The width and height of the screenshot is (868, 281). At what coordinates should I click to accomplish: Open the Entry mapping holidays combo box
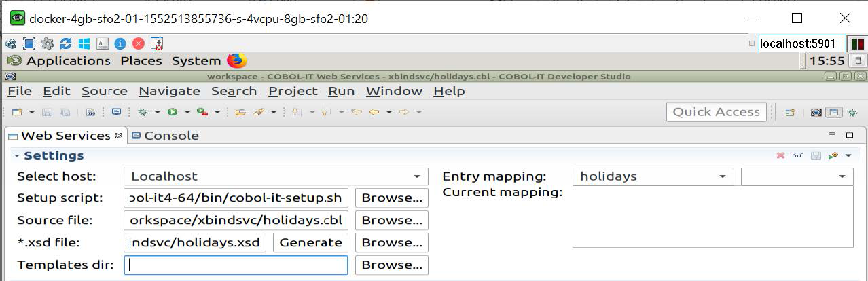pyautogui.click(x=653, y=176)
